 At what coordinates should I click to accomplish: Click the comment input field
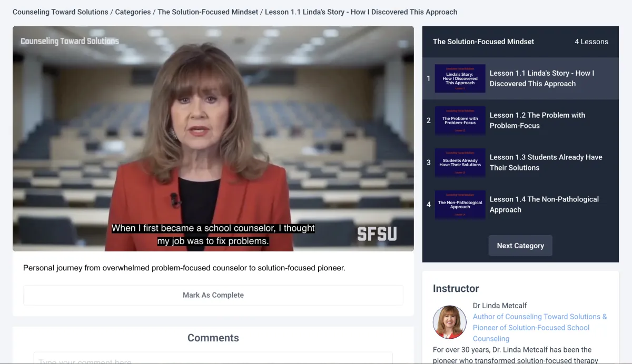213,358
